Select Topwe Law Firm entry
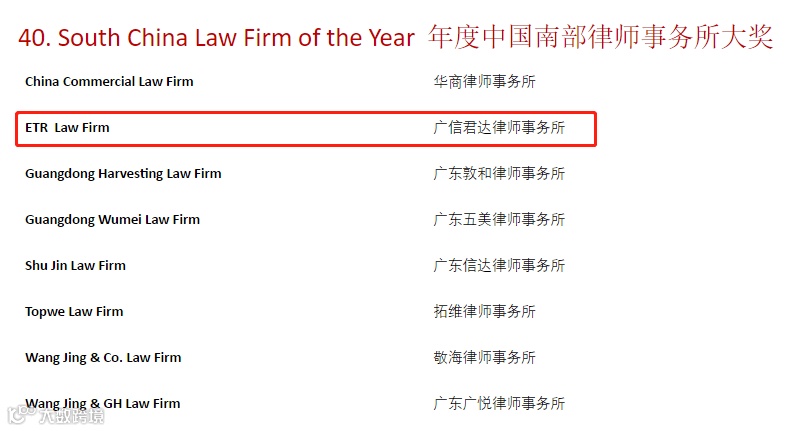 point(74,312)
